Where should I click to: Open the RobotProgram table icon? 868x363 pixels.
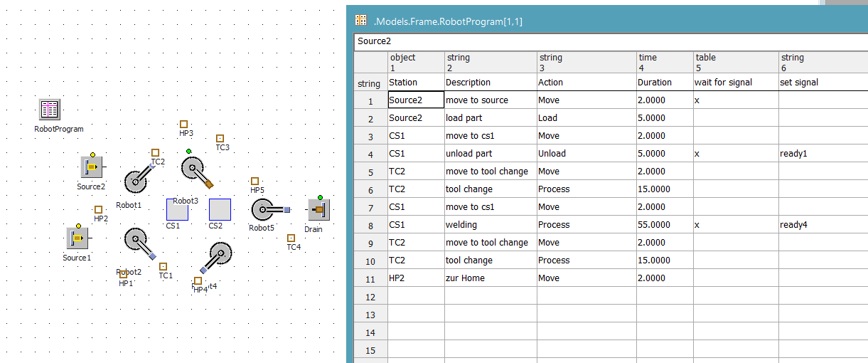coord(50,110)
